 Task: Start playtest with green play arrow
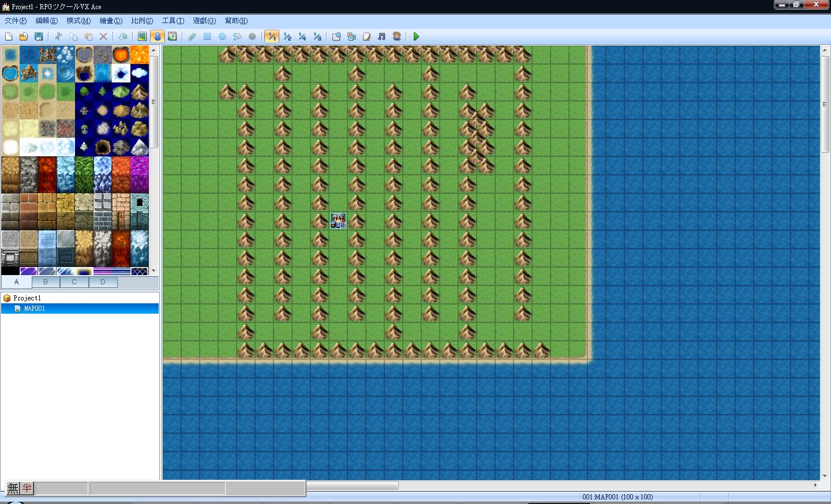[416, 36]
